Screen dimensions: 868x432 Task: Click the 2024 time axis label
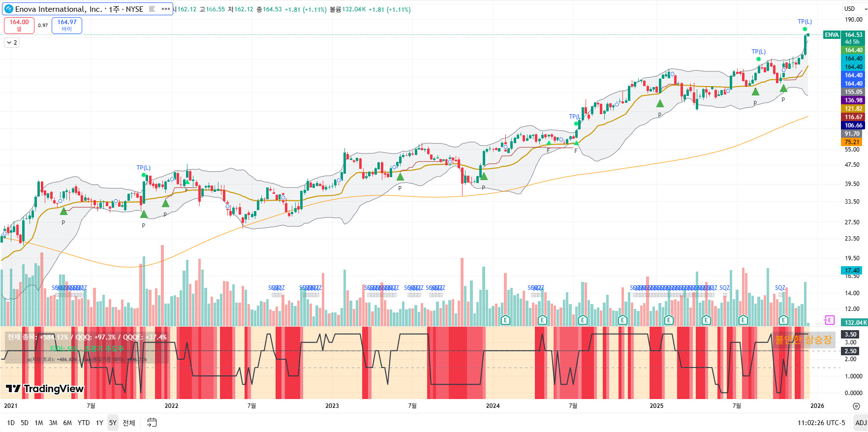[x=493, y=406]
